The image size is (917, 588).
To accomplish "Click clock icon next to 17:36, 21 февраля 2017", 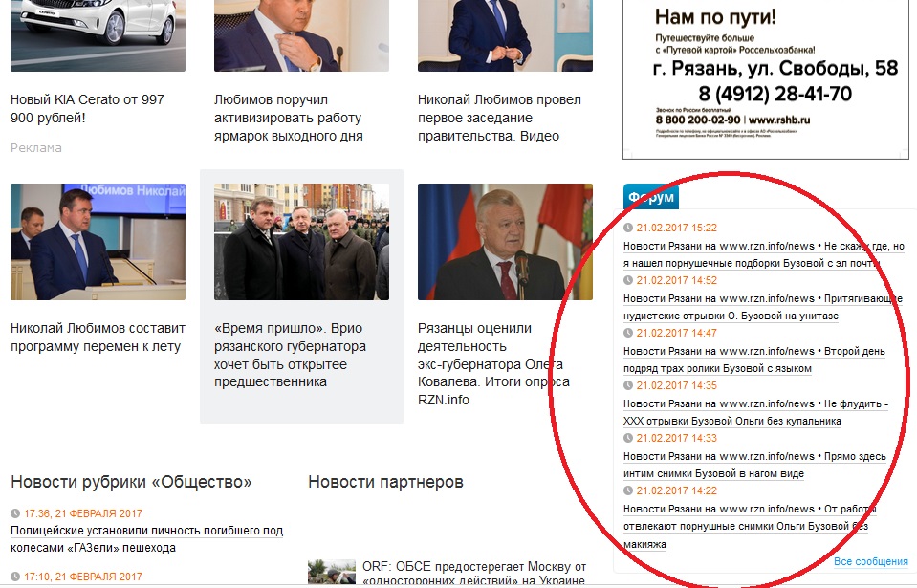I will click(x=15, y=513).
